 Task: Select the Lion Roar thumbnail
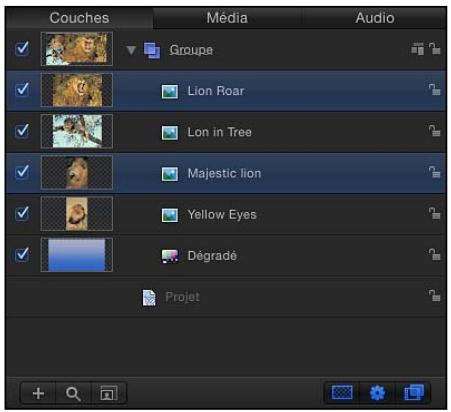77,90
